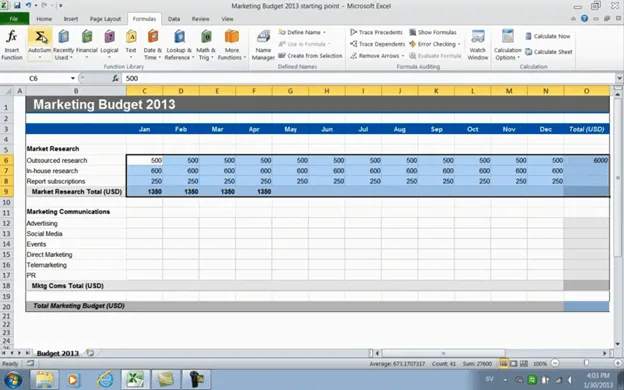Switch to the Review tab
This screenshot has height=390, width=624.
[x=201, y=19]
